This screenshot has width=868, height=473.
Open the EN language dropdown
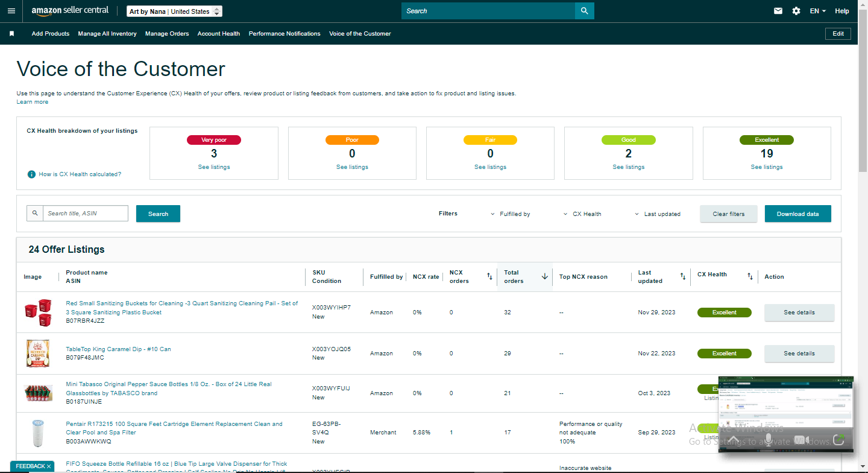point(818,11)
